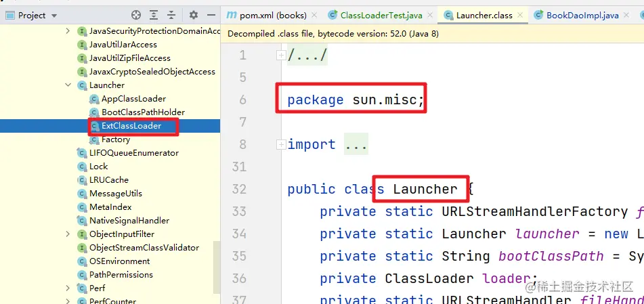Hide the Project tool window

pyautogui.click(x=211, y=16)
